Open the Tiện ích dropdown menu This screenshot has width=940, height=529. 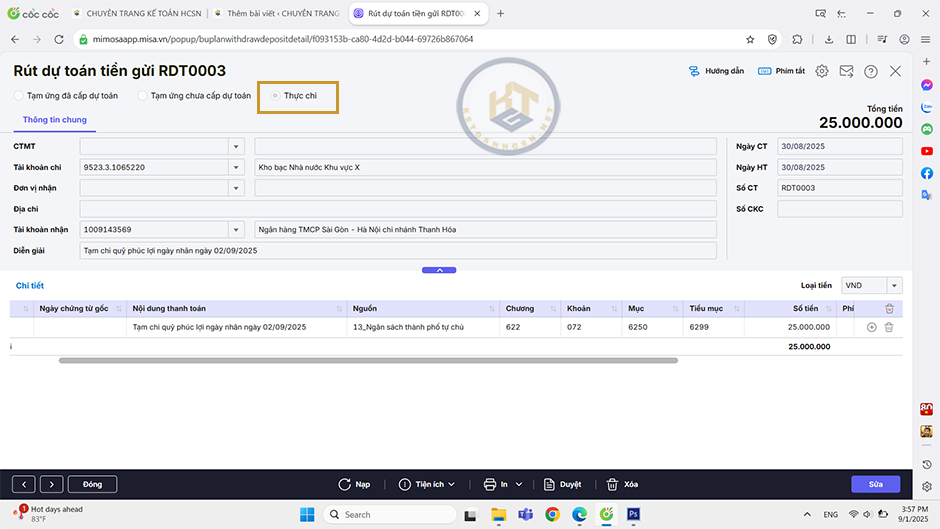(x=427, y=484)
